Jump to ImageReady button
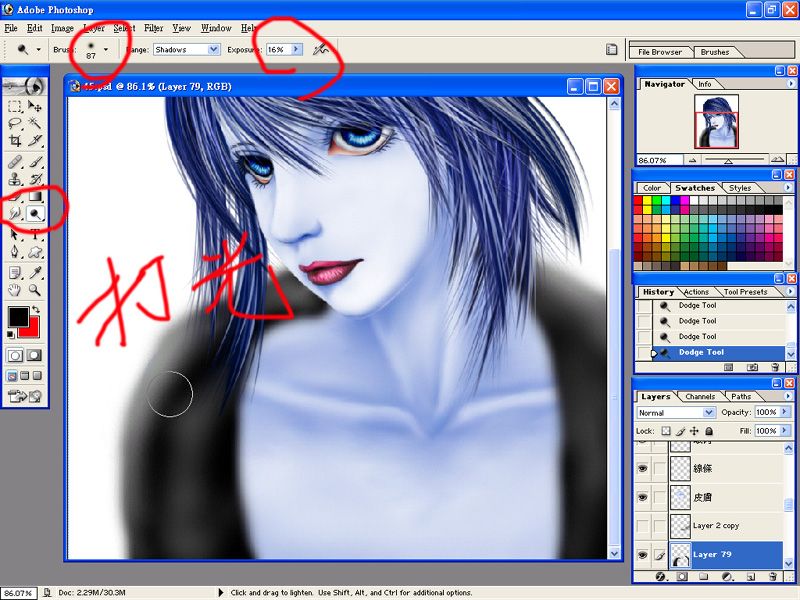Screen dimensions: 800x600 pos(24,396)
